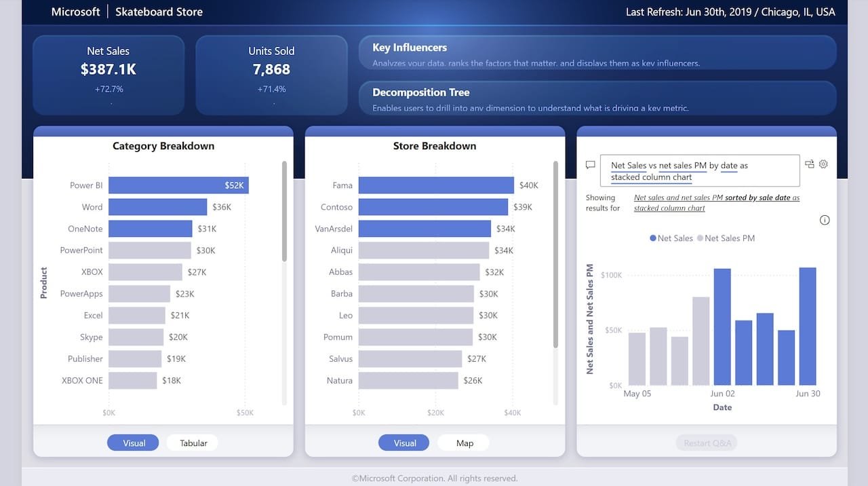The height and width of the screenshot is (486, 868).
Task: Select the Visual button under Category Breakdown
Action: (134, 443)
